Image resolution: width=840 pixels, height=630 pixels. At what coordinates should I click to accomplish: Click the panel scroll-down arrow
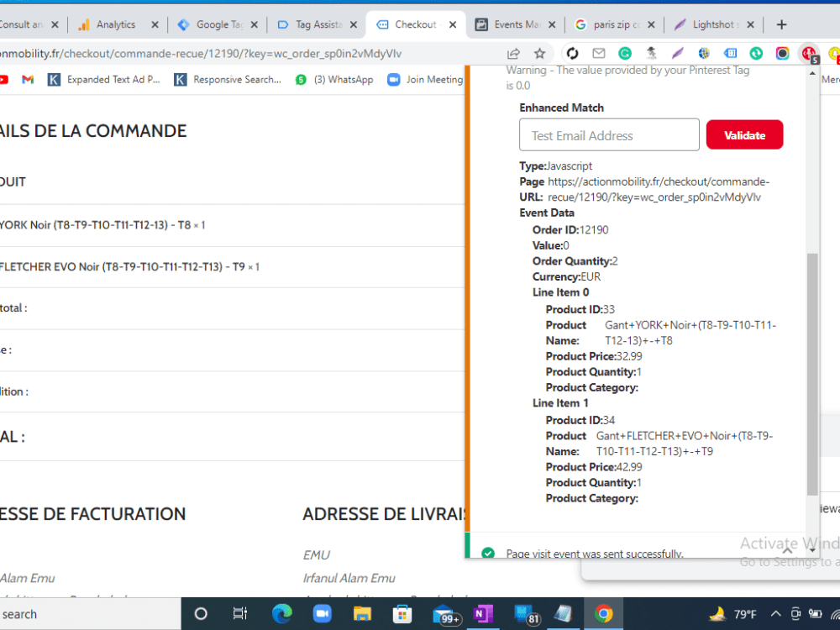812,550
